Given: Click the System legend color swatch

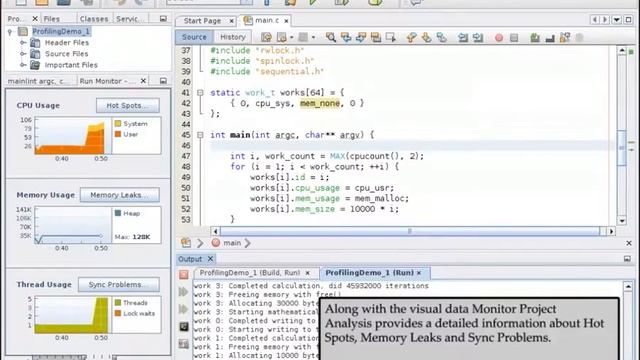Looking at the screenshot, I should (118, 123).
